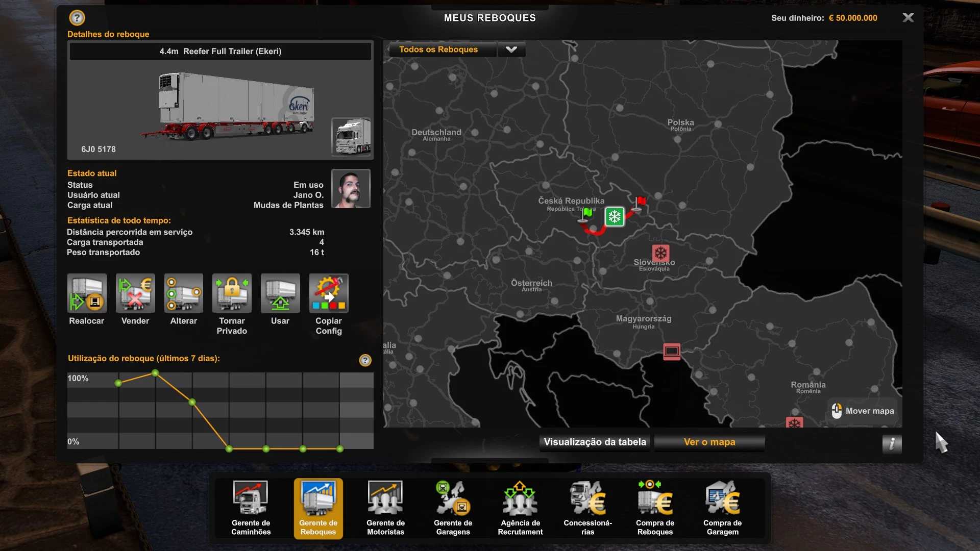Click the trailer utilization help icon
Image resolution: width=980 pixels, height=551 pixels.
(x=365, y=360)
